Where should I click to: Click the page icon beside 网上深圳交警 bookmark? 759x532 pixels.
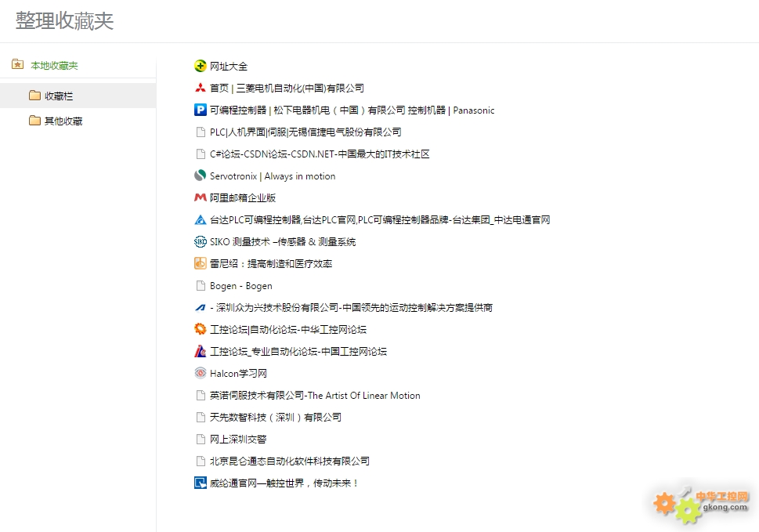tap(201, 439)
